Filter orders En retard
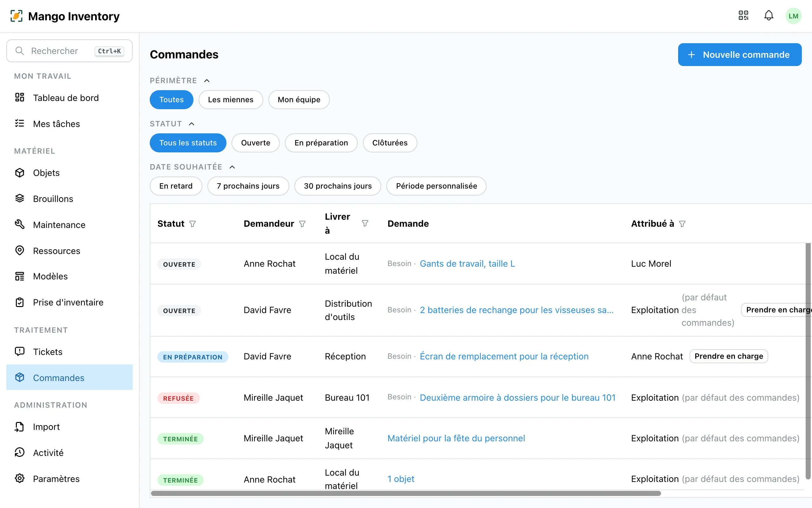The width and height of the screenshot is (812, 508). 176,186
